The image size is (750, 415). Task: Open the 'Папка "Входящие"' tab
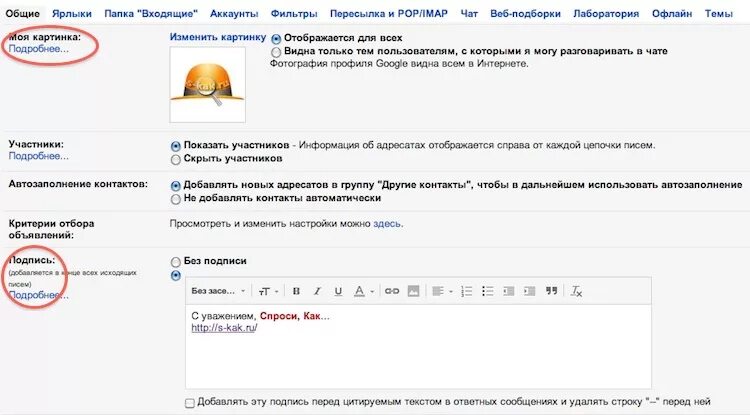pos(151,13)
